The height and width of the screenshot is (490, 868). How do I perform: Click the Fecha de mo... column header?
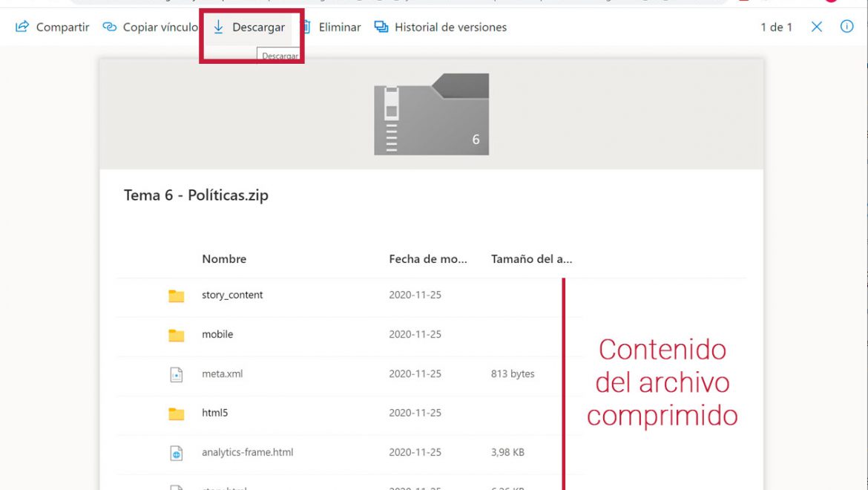[428, 258]
